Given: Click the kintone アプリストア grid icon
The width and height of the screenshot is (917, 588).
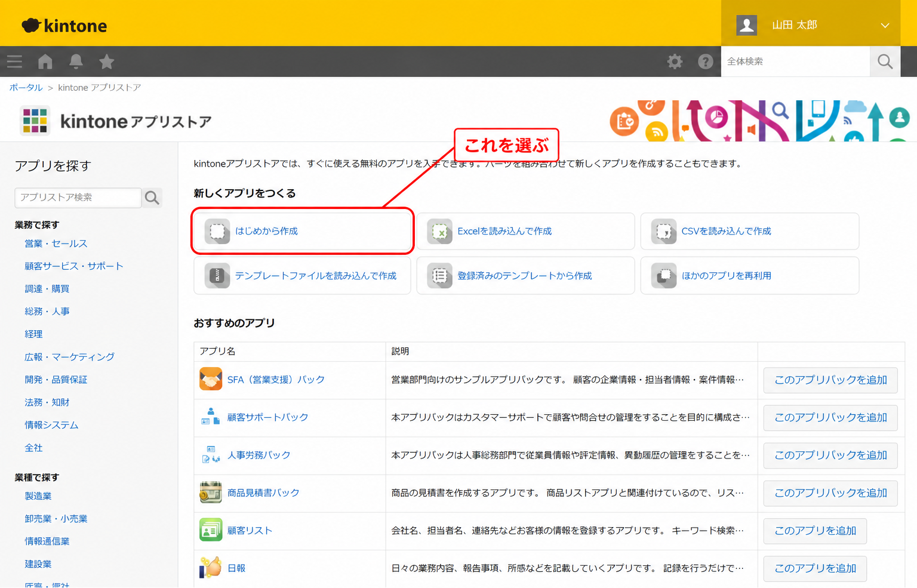Looking at the screenshot, I should [35, 121].
